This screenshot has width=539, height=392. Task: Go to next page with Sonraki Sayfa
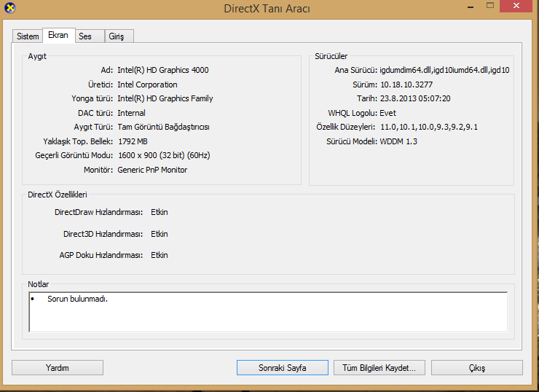[x=282, y=367]
